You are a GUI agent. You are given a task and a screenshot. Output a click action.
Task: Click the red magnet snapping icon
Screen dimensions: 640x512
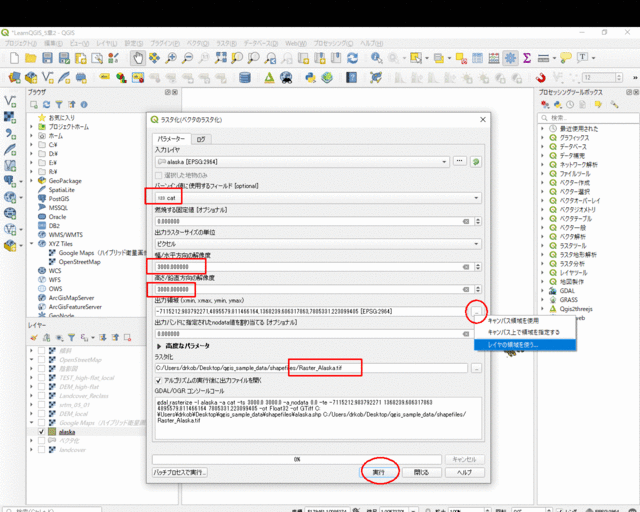pyautogui.click(x=541, y=77)
